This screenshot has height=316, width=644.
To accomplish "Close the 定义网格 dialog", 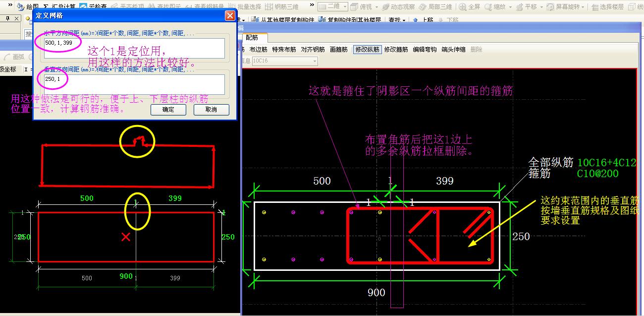I will (230, 16).
